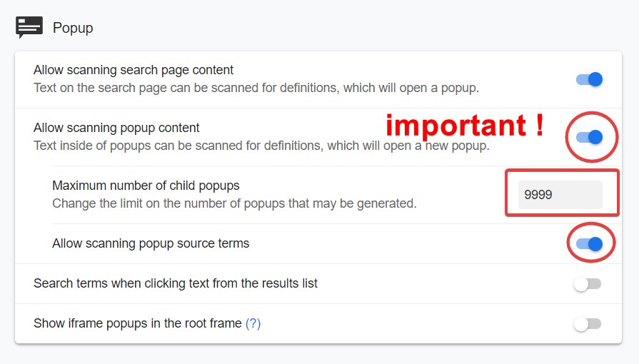Open the (?) help link for iframe popups
The image size is (639, 364).
coord(253,323)
